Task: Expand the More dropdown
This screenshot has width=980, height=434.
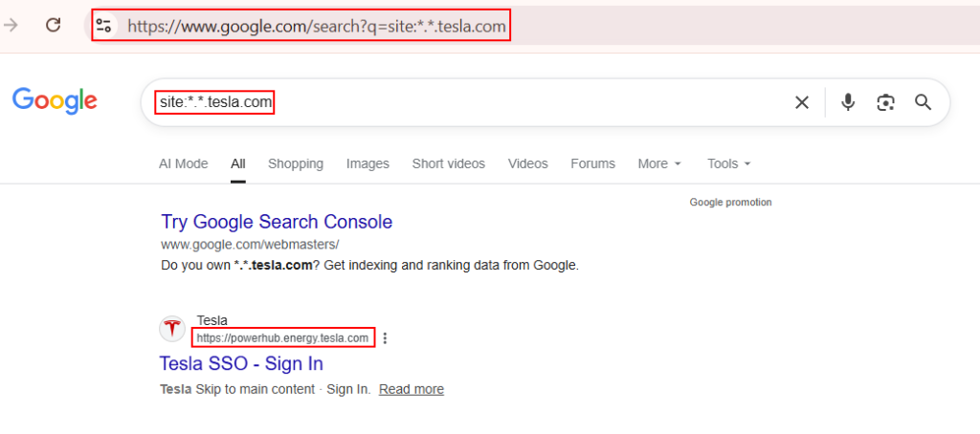Action: click(x=659, y=163)
